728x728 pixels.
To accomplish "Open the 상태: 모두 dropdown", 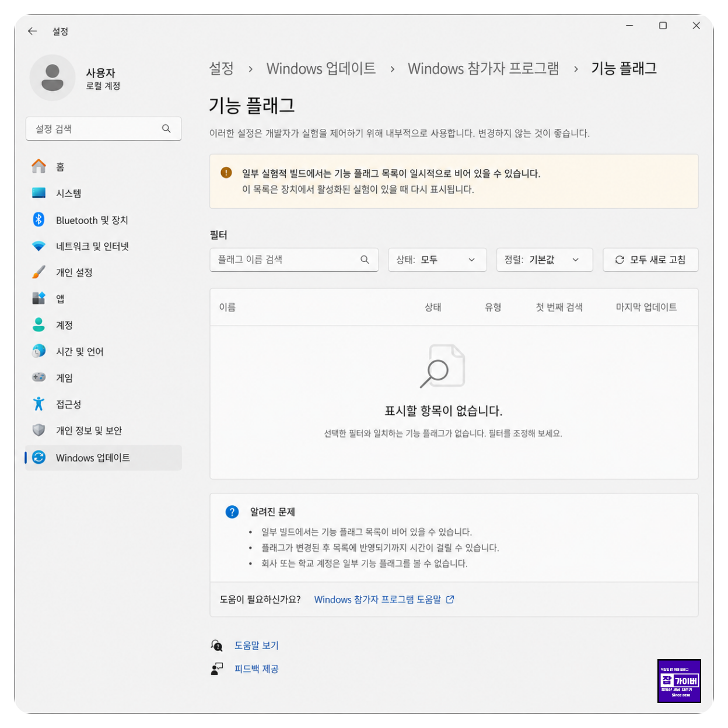I will (x=437, y=260).
